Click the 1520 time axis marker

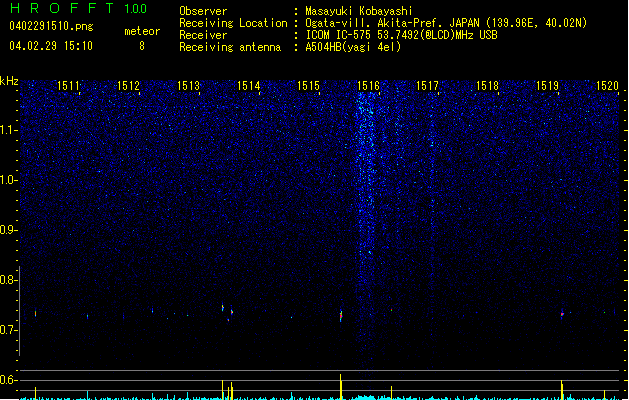[607, 85]
